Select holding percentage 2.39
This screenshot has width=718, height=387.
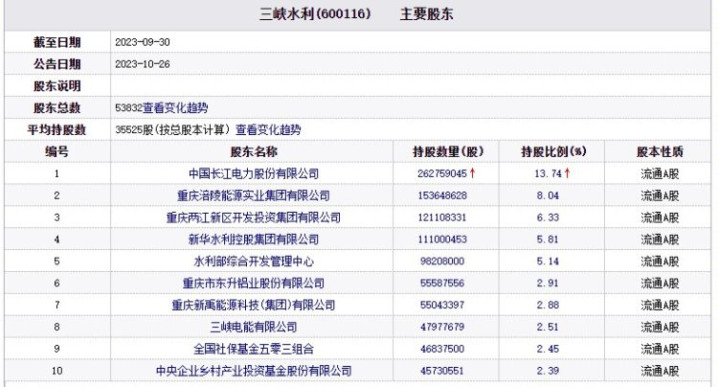point(548,371)
